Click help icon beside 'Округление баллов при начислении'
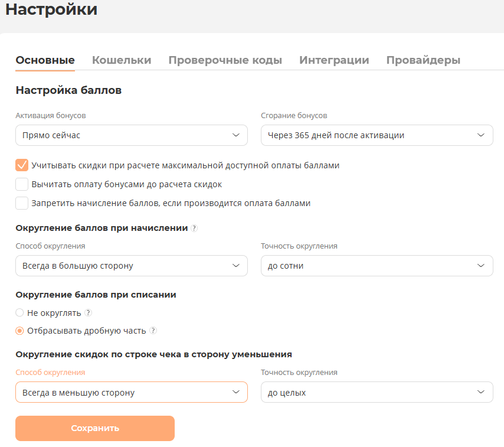504x447 pixels. point(194,229)
